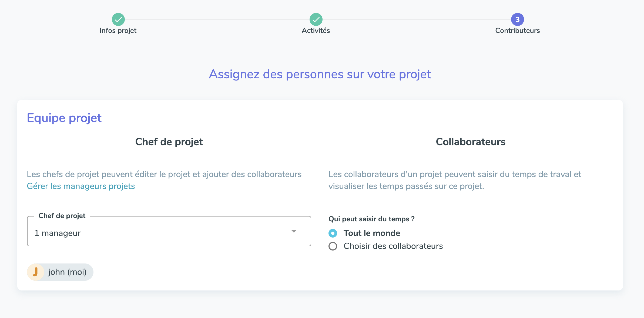Open Gérer les manageurs projets link
Viewport: 644px width, 318px height.
click(x=81, y=186)
